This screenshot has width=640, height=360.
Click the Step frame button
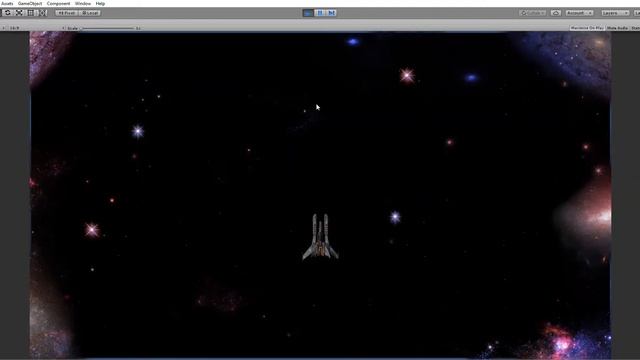[x=331, y=13]
